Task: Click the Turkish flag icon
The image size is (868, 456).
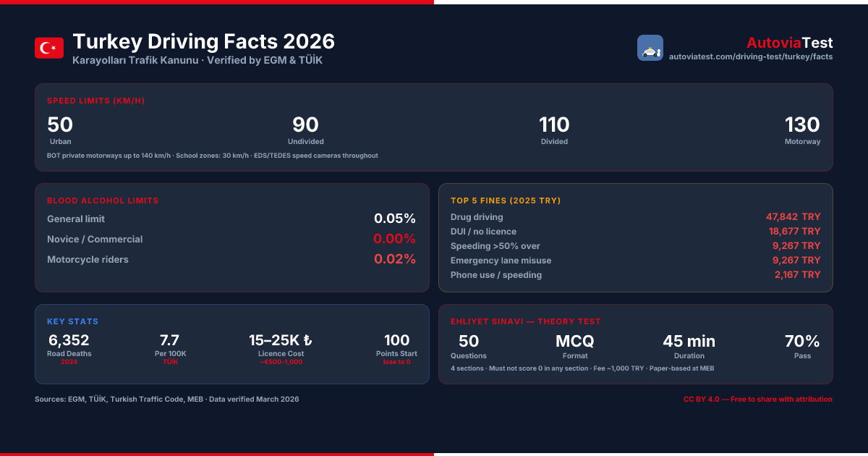Action: coord(49,48)
